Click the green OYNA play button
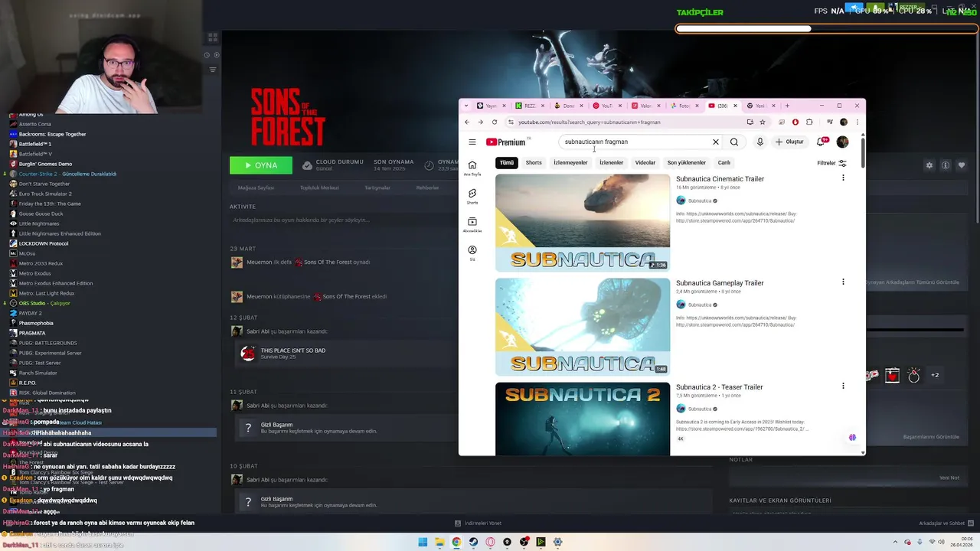 click(x=261, y=165)
